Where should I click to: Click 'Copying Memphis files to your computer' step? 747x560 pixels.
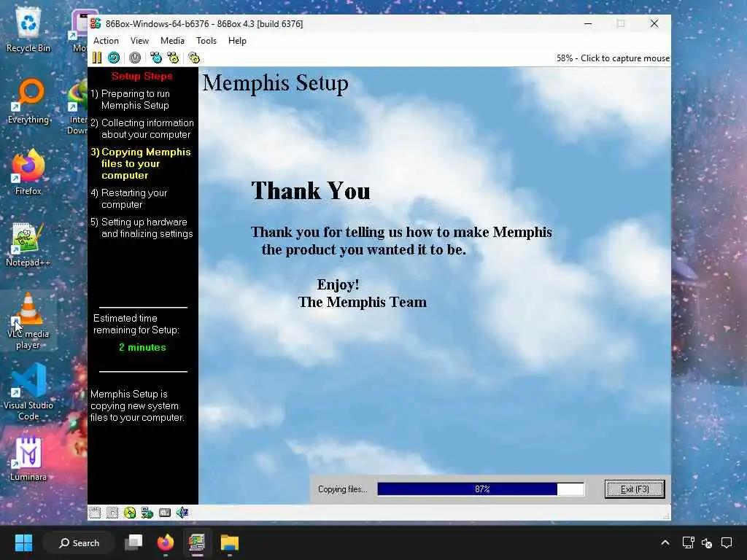point(141,163)
